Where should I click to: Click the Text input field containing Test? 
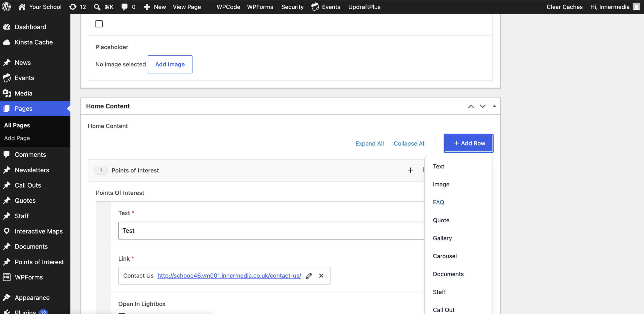pos(271,230)
